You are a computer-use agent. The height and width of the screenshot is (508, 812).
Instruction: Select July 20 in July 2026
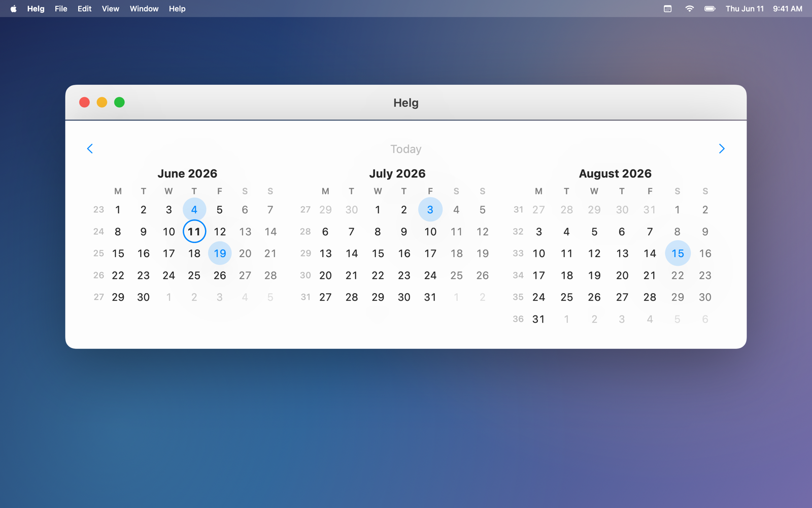tap(325, 275)
